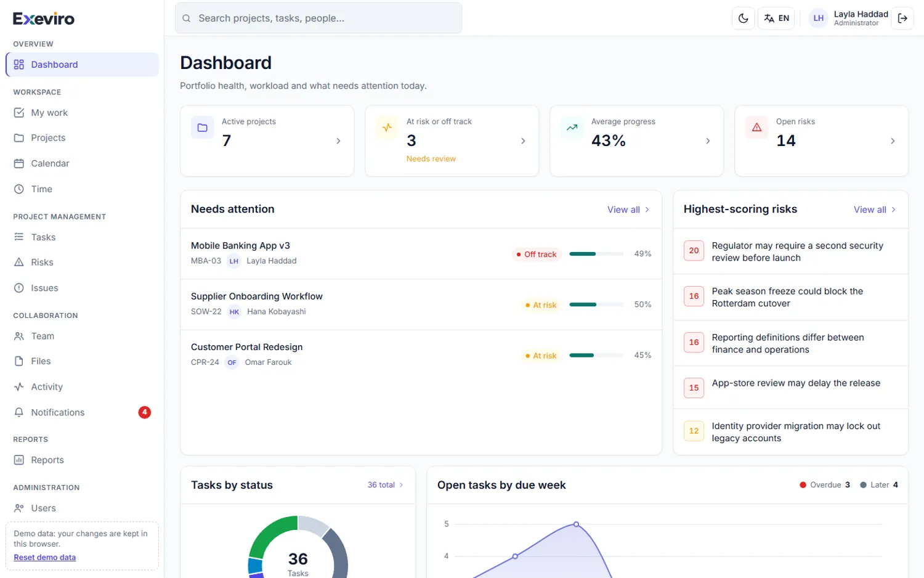Click the sign-out icon beside Layla Haddad

(x=902, y=18)
